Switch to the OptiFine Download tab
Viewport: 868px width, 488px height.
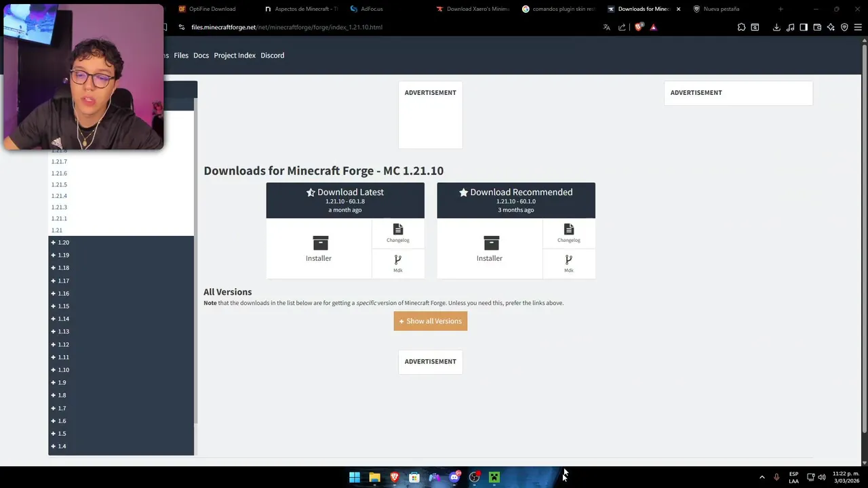[x=212, y=9]
